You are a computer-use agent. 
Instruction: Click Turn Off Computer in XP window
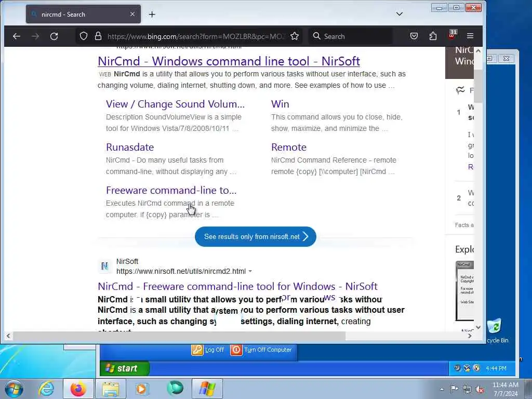pos(261,350)
